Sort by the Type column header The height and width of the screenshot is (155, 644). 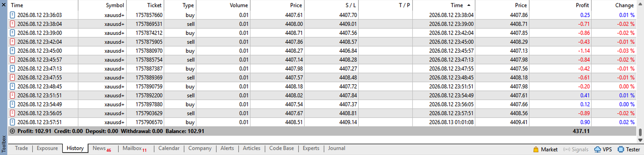(x=180, y=5)
